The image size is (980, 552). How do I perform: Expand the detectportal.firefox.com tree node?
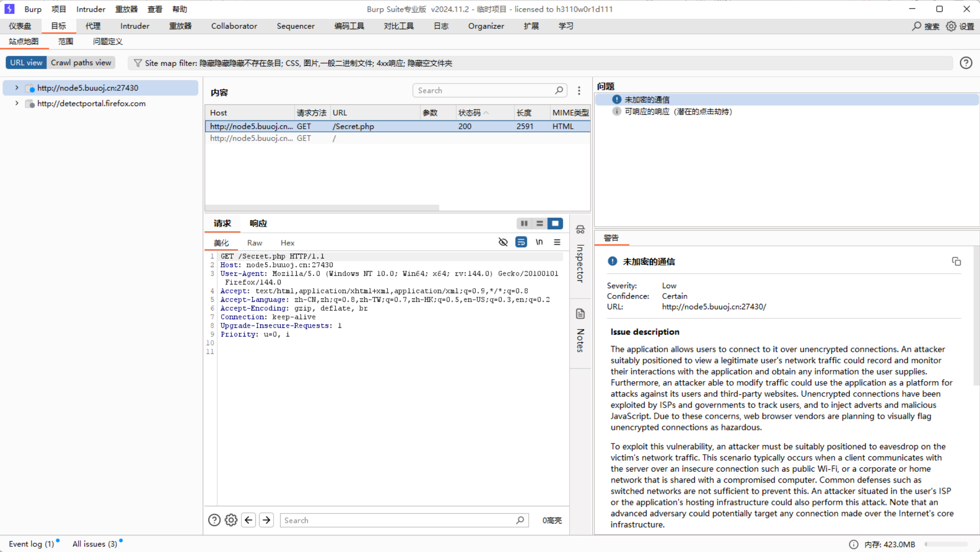[17, 103]
